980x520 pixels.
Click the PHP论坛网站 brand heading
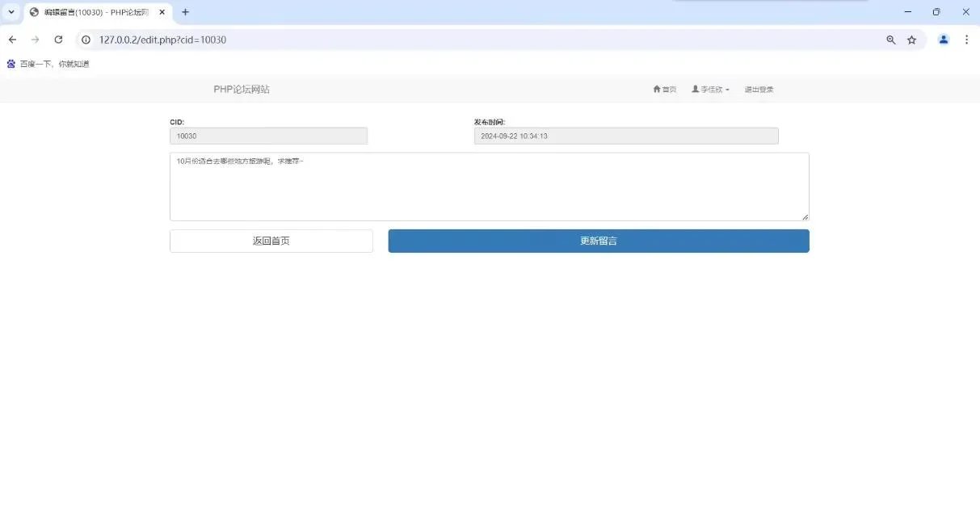pyautogui.click(x=240, y=89)
